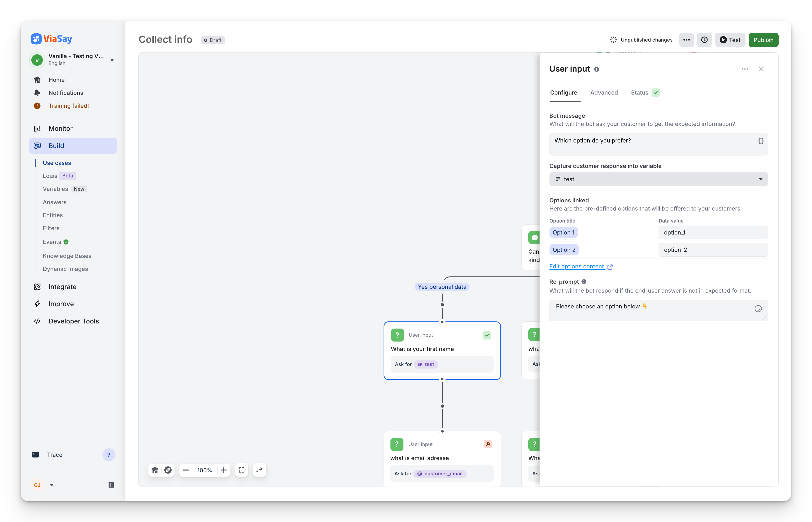Expand the workspace selector dropdown
This screenshot has width=812, height=522.
(112, 60)
